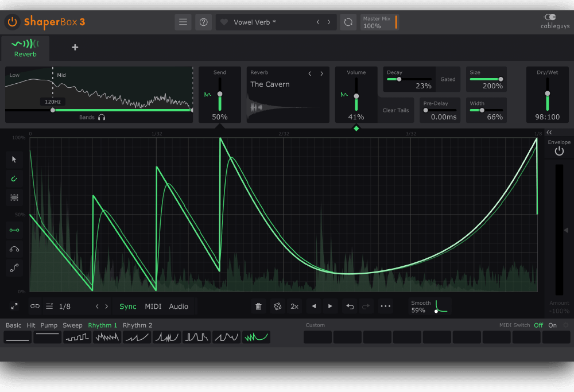Shift the wave left with arrow
574x392 pixels.
tap(314, 306)
